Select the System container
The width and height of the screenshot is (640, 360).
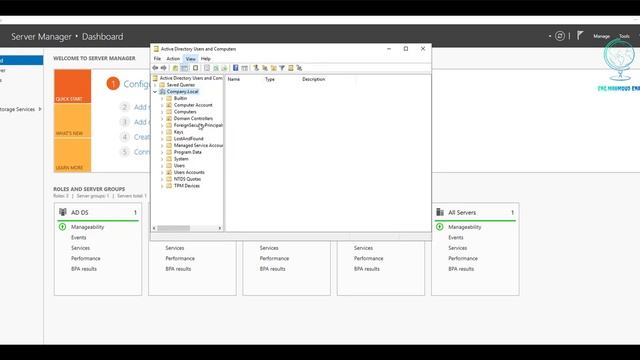click(181, 159)
